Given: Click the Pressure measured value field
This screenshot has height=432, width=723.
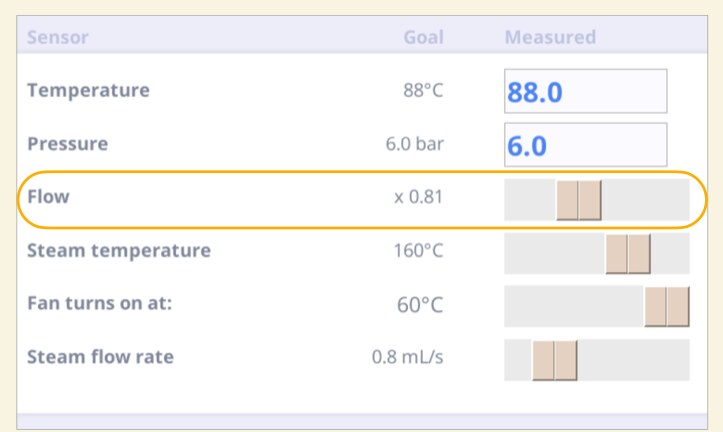Looking at the screenshot, I should [x=585, y=144].
